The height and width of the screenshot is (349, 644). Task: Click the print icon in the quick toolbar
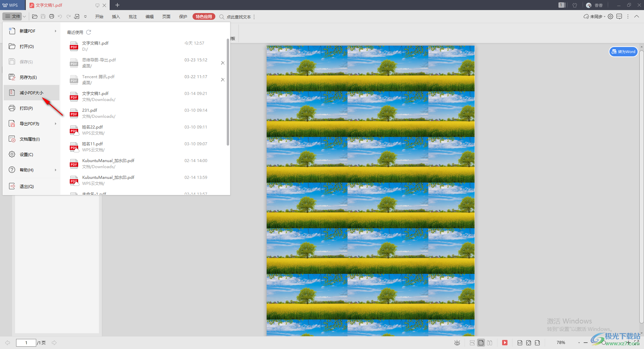[52, 16]
